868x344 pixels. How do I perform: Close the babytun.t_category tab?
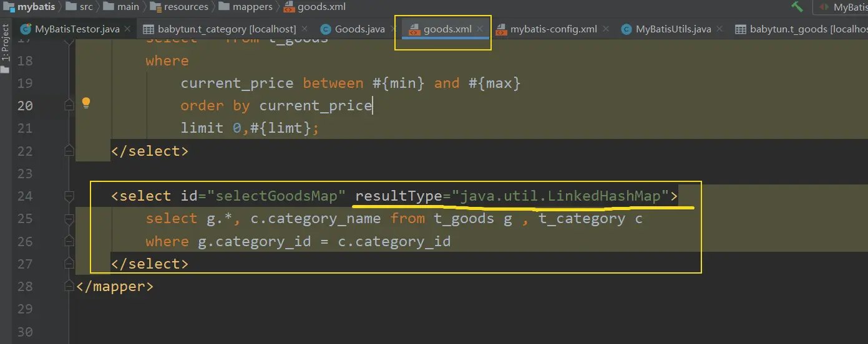click(304, 29)
